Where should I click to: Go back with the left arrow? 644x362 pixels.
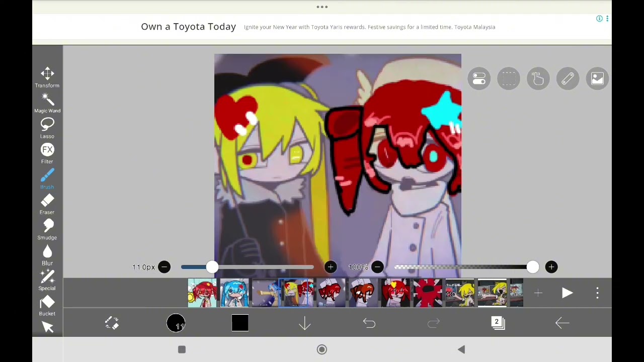tap(562, 323)
